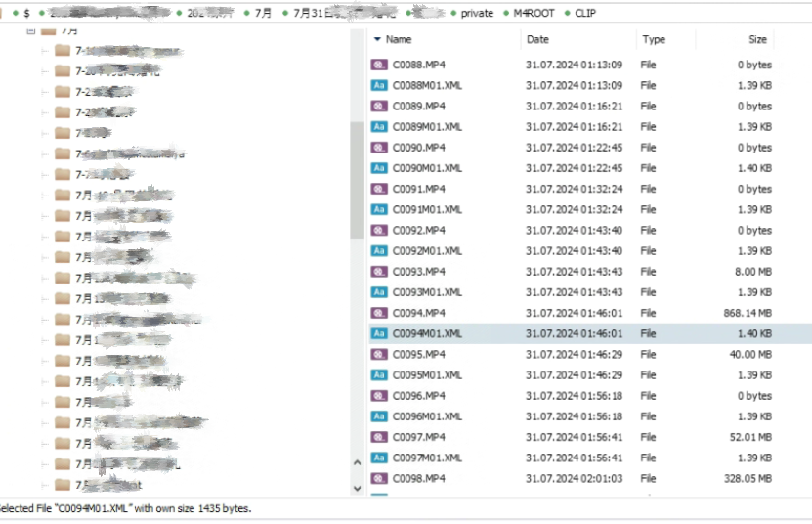Click the 868.14 MB size cell
Viewport: 812px width, 524px height.
(x=748, y=314)
